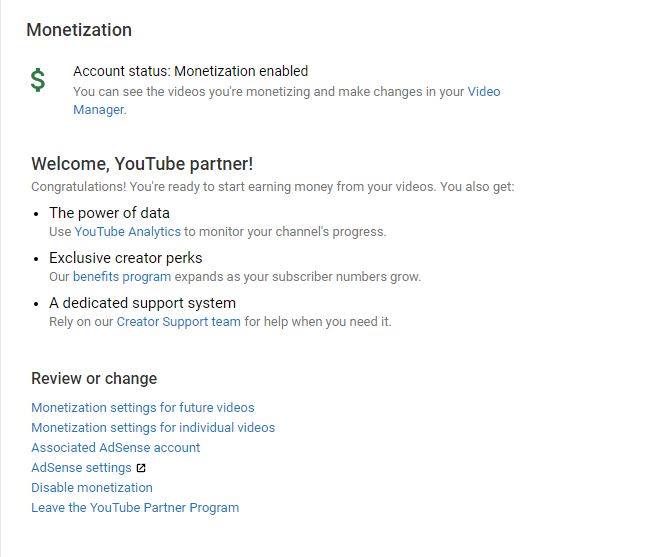The width and height of the screenshot is (648, 557).
Task: View the Associated AdSense account
Action: click(116, 448)
